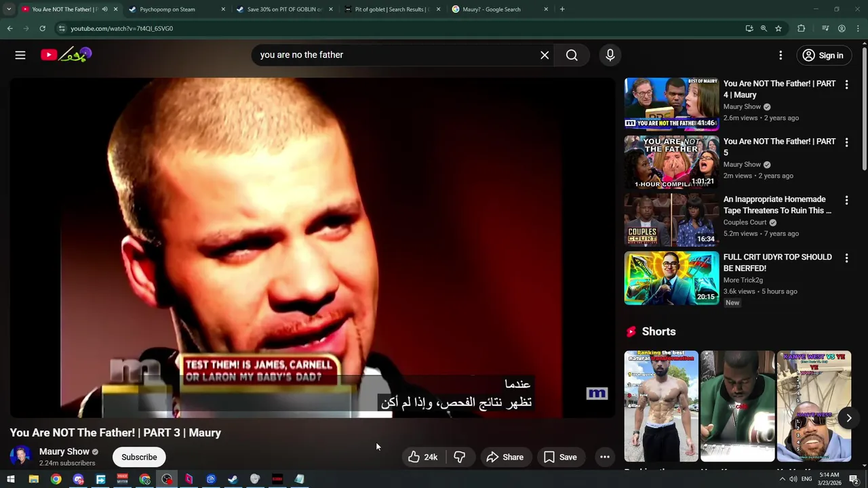Open volume control in system tray
This screenshot has height=488, width=868.
click(x=793, y=479)
